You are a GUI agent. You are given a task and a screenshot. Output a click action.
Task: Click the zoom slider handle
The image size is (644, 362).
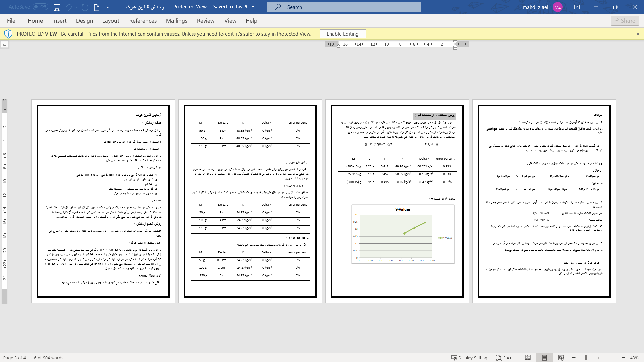pyautogui.click(x=586, y=358)
